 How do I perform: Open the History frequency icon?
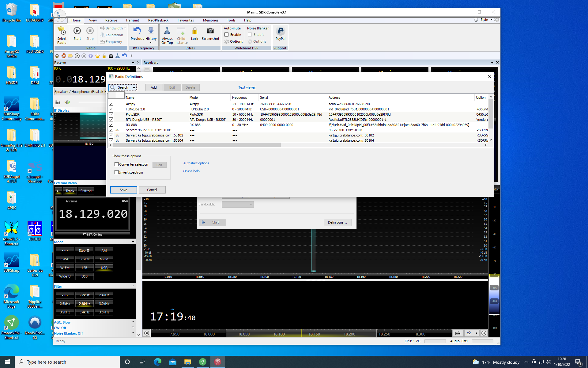(151, 31)
